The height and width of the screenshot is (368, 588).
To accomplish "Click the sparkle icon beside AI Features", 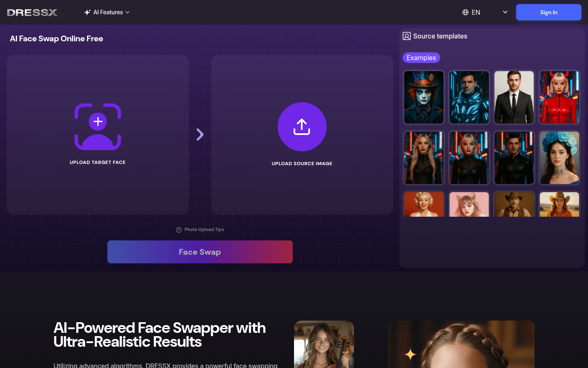I will point(87,12).
